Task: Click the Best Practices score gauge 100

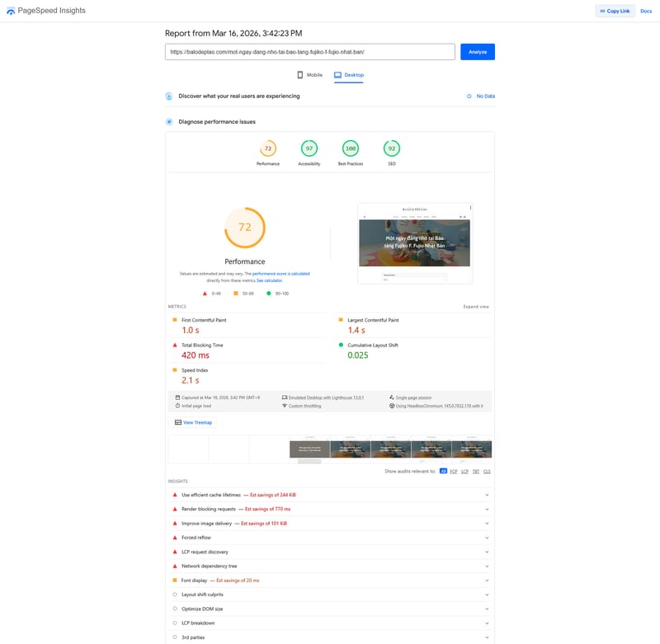Action: tap(351, 148)
